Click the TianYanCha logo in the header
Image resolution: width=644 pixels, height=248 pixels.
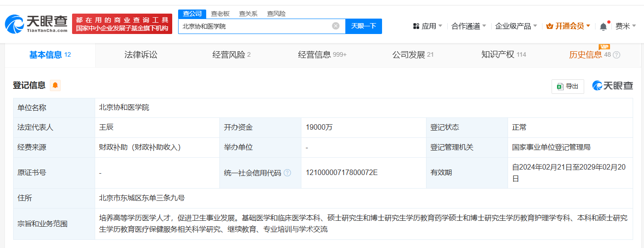coord(37,24)
